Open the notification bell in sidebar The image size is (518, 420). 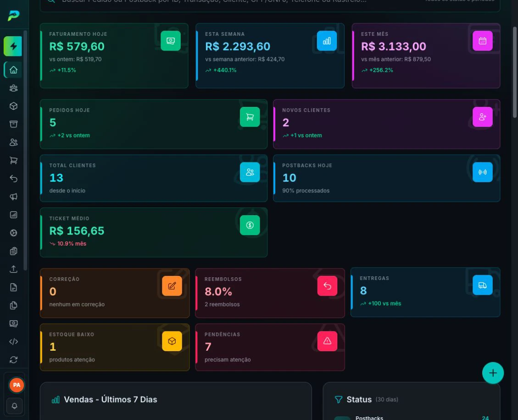tap(15, 406)
